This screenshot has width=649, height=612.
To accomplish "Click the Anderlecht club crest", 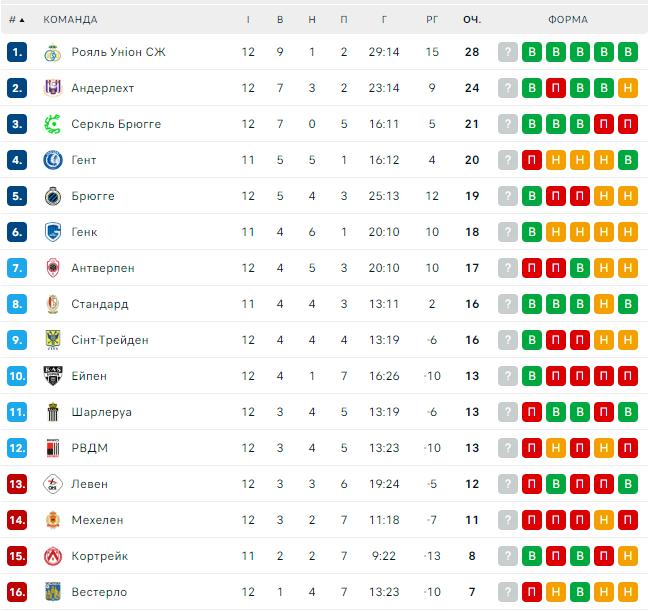I will (53, 88).
